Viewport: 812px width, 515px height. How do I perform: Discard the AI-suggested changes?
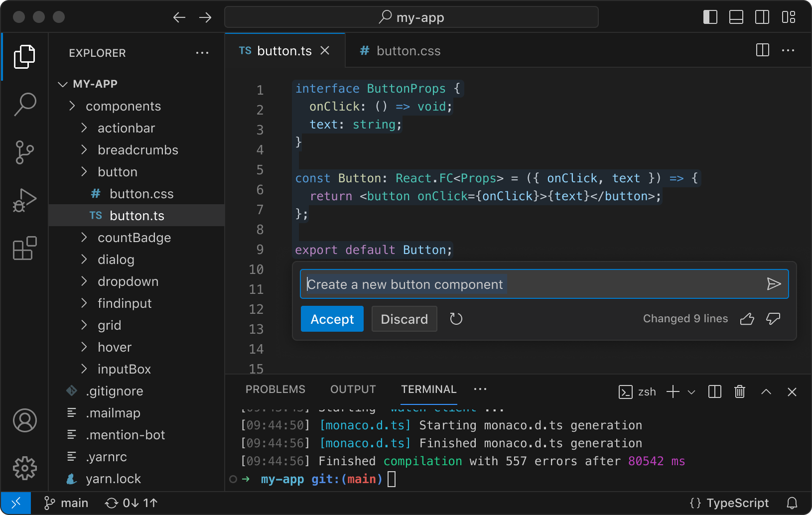[x=405, y=319]
